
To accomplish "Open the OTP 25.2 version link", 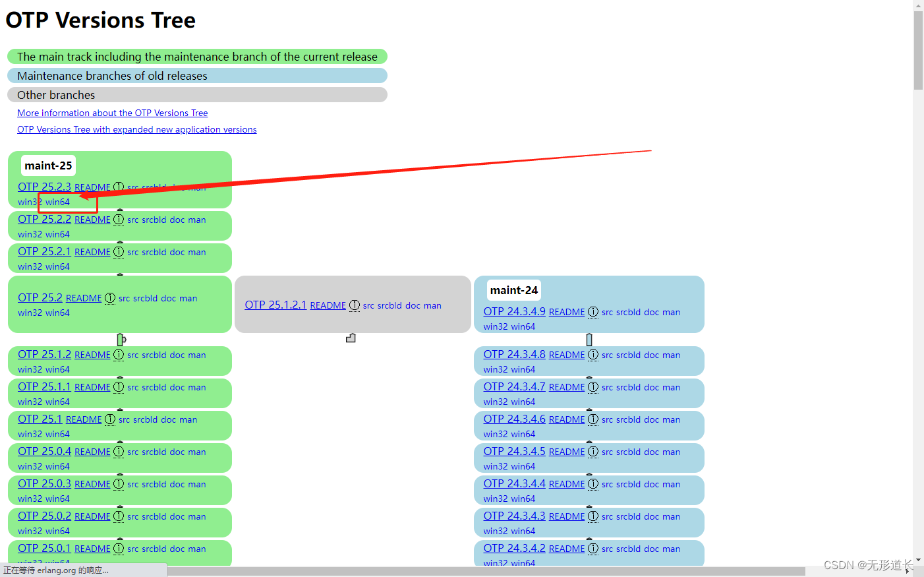I will pyautogui.click(x=40, y=298).
